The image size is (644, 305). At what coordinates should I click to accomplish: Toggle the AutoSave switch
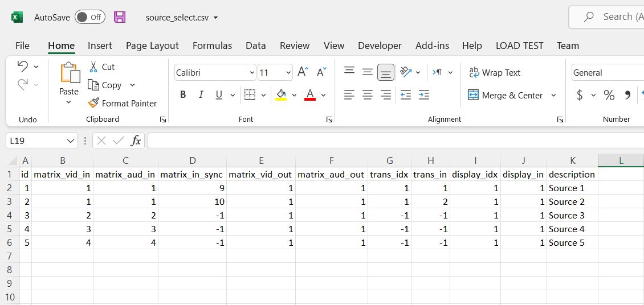click(x=90, y=17)
